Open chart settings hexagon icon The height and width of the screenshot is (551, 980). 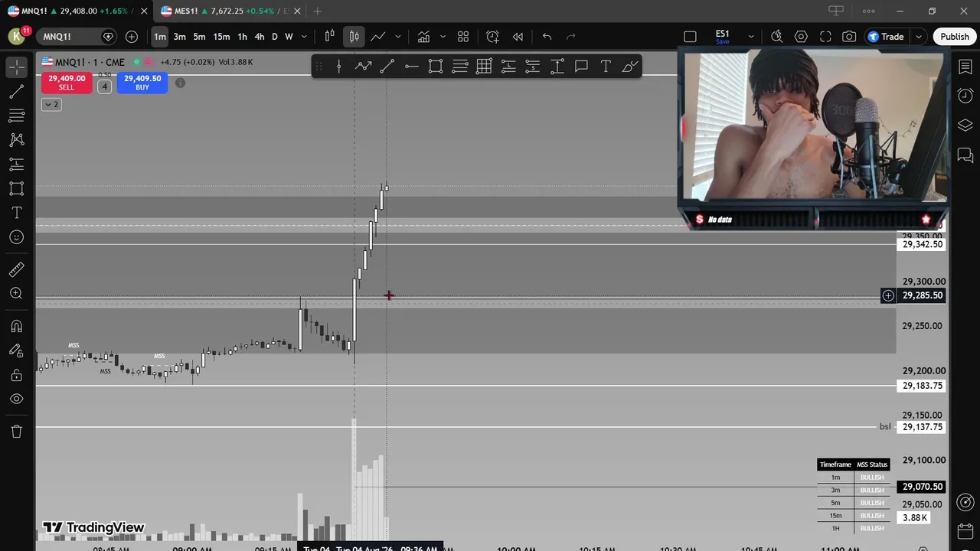click(x=801, y=37)
